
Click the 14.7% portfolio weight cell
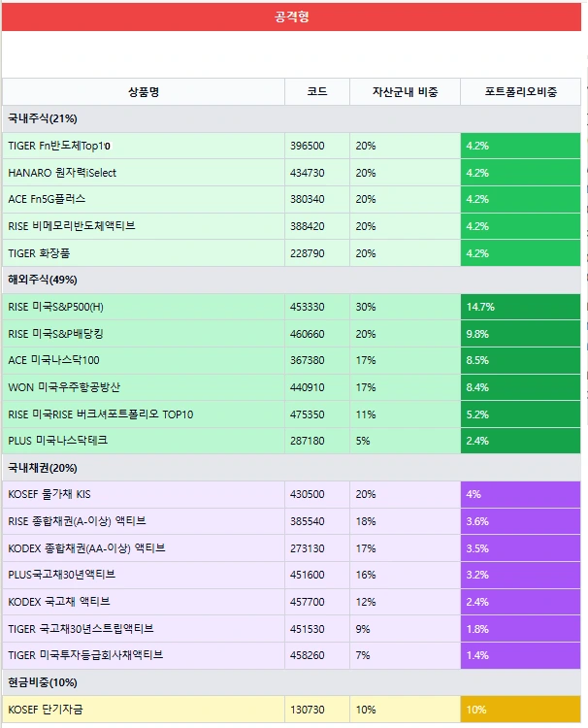(x=521, y=307)
